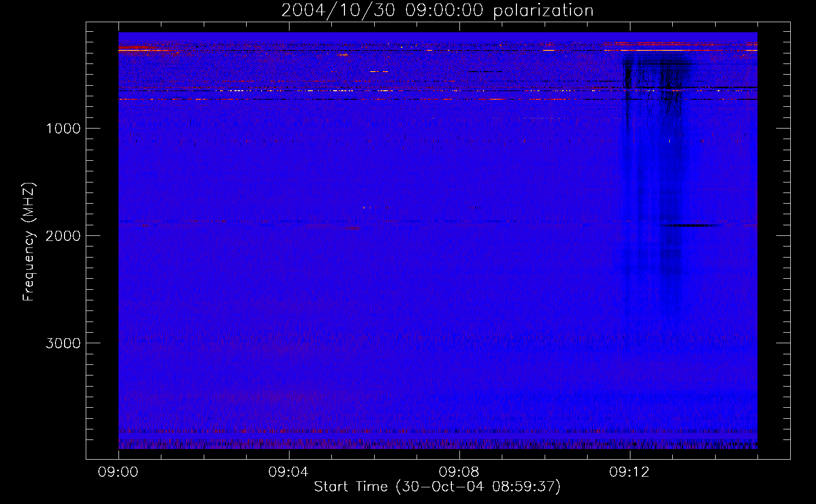Viewport: 816px width, 504px height.
Task: Click the 'Start Time (30-Oct-04 08:59:37)' axis title
Action: point(437,487)
